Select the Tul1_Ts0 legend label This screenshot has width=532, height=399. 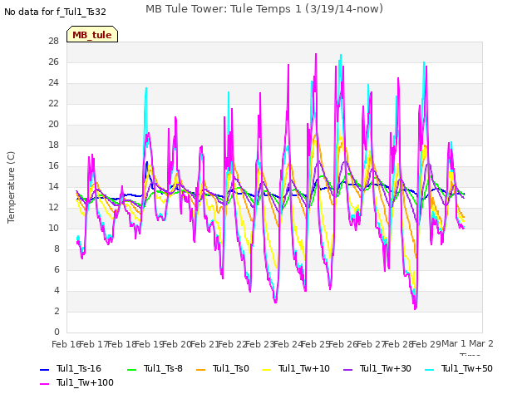pyautogui.click(x=231, y=369)
